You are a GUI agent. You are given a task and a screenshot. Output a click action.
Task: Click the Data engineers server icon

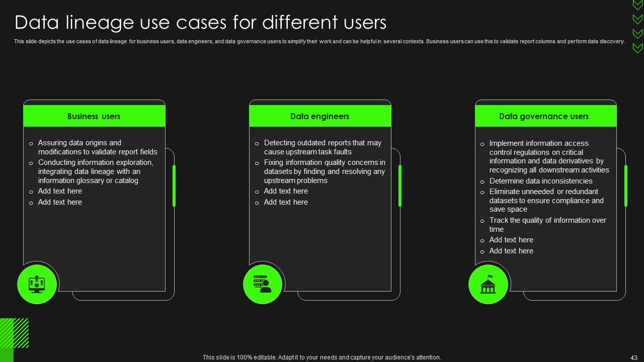pyautogui.click(x=262, y=285)
